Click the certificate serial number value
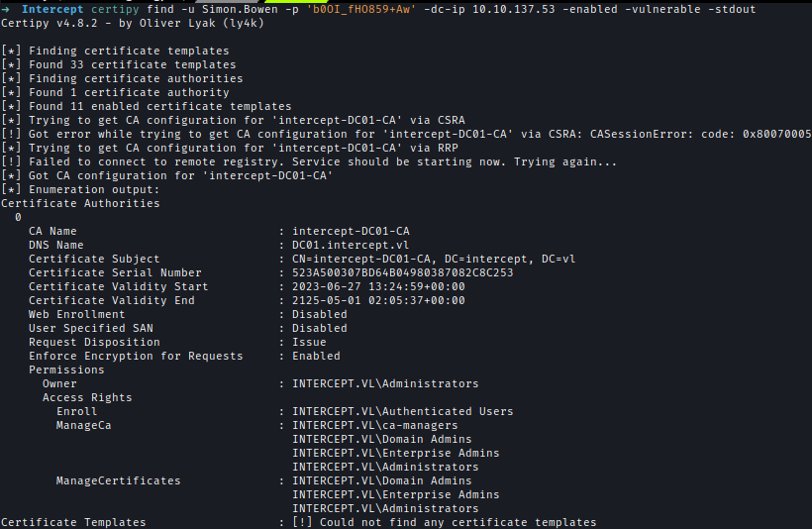Viewport: 812px width, 529px height. pos(402,272)
